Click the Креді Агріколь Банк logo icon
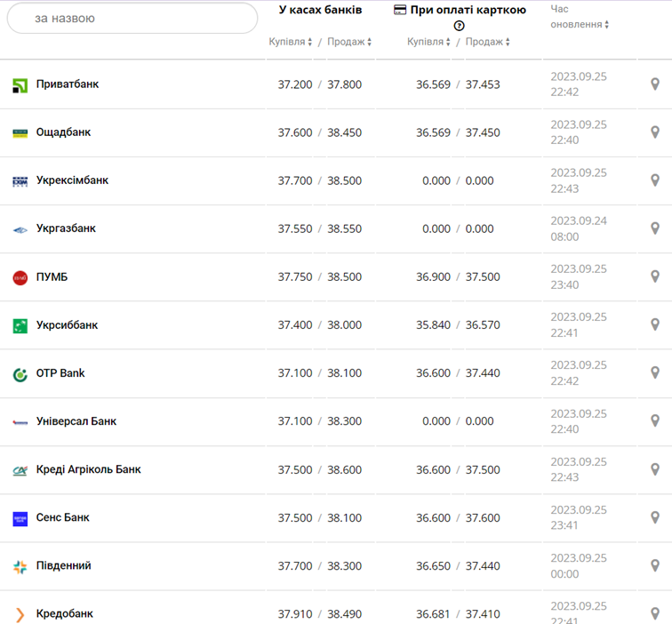672x624 pixels. (x=20, y=470)
